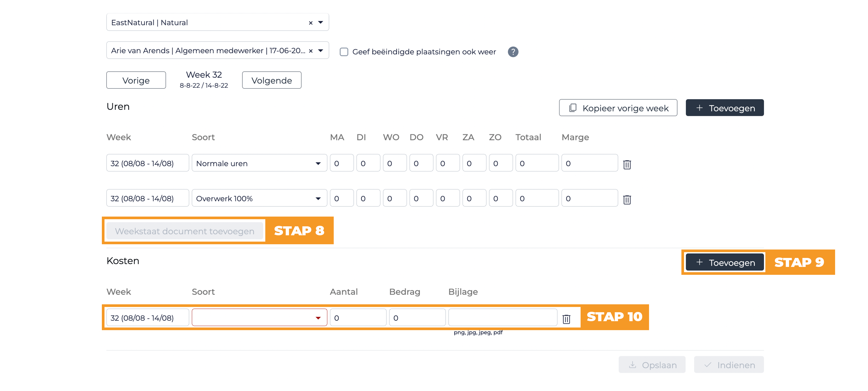Delete the Overwerk 100% row with trash icon
868x391 pixels.
tap(627, 199)
